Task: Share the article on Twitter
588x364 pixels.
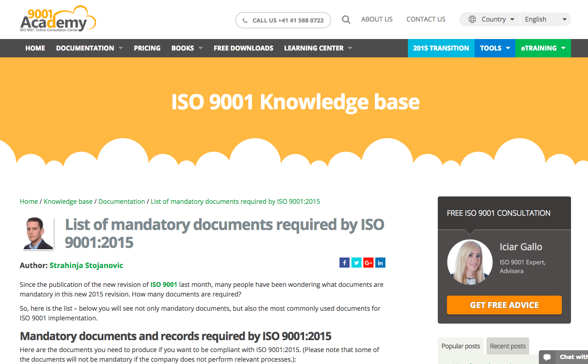Action: (x=356, y=263)
